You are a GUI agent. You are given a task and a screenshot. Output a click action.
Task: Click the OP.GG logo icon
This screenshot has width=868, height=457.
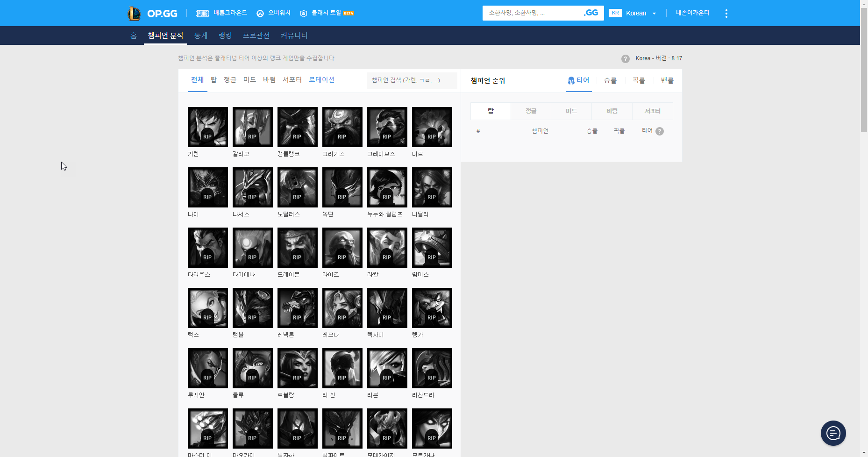[x=134, y=13]
